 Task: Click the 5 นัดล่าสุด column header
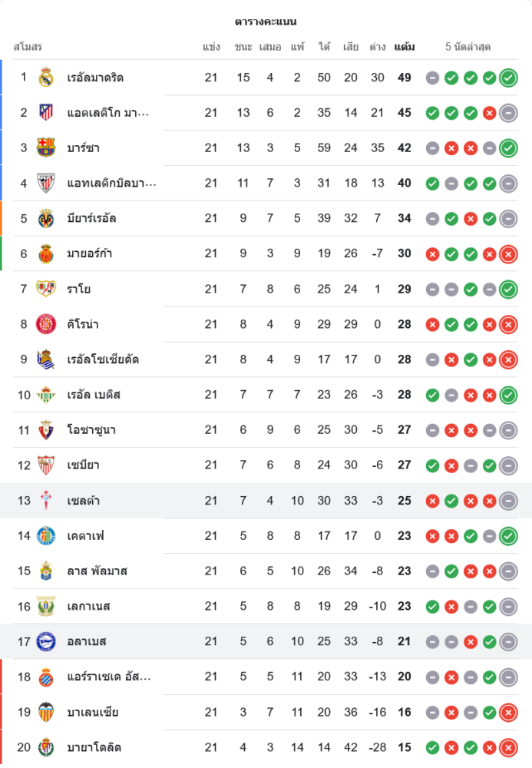tap(468, 47)
